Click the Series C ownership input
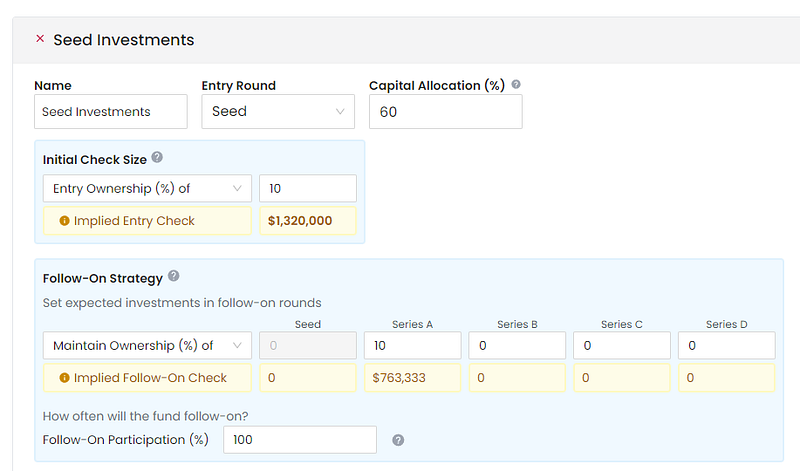The image size is (800, 471). (621, 345)
